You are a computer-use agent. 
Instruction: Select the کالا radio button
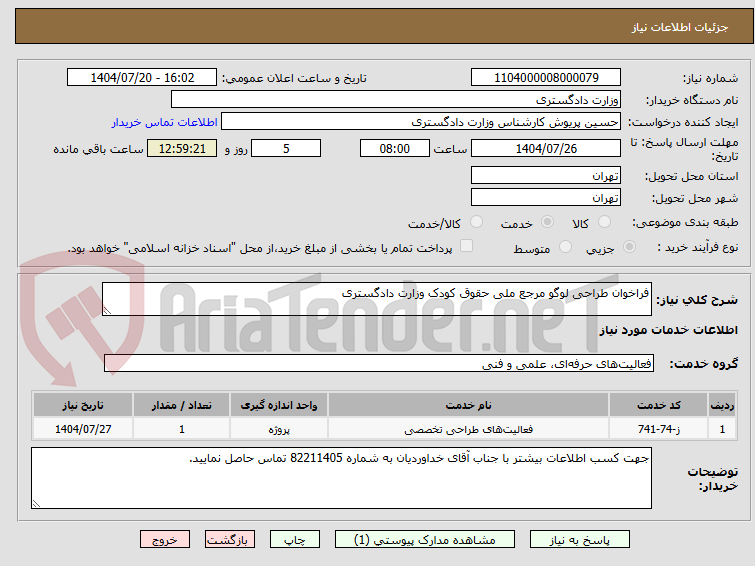(x=604, y=222)
